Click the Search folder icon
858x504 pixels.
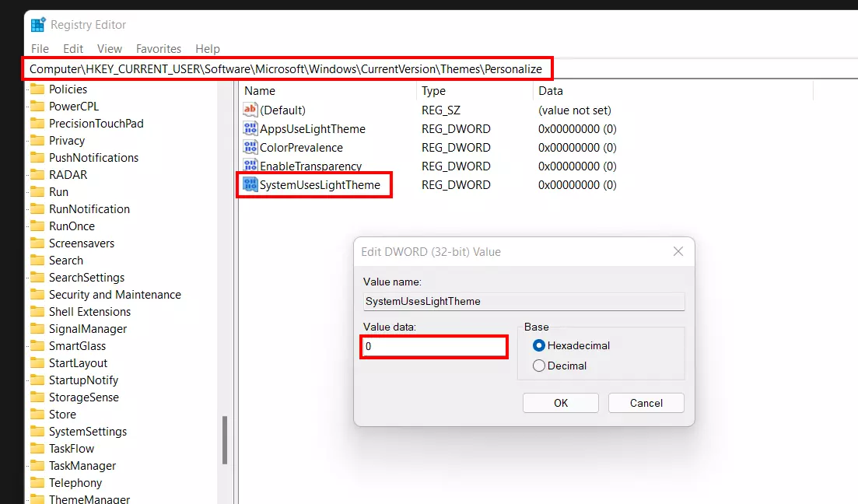[x=37, y=260]
